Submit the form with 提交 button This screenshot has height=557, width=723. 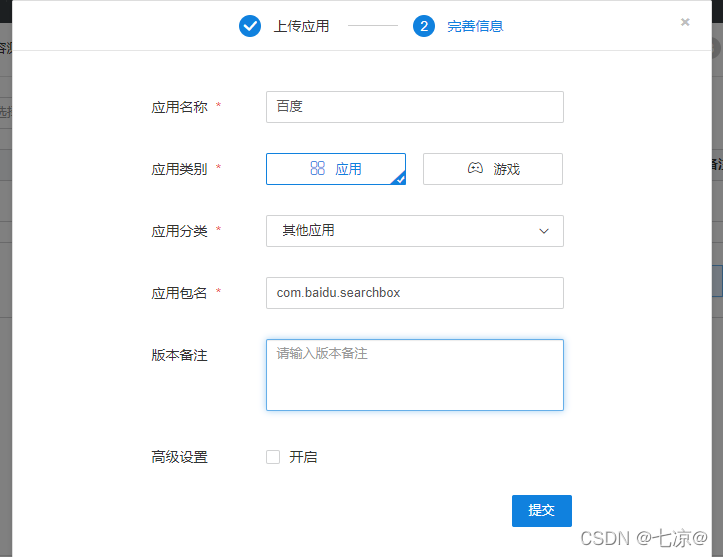pos(542,510)
